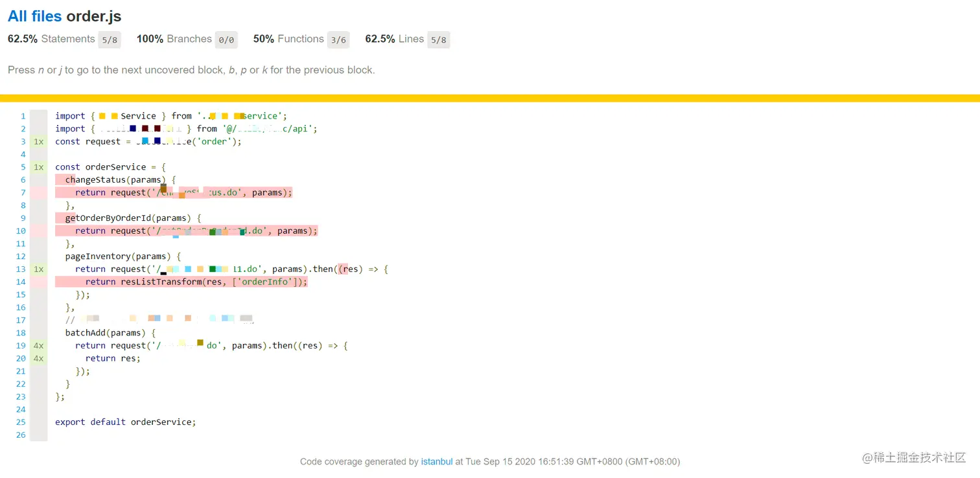
Task: Click the code coverage timestamp text
Action: tap(490, 462)
